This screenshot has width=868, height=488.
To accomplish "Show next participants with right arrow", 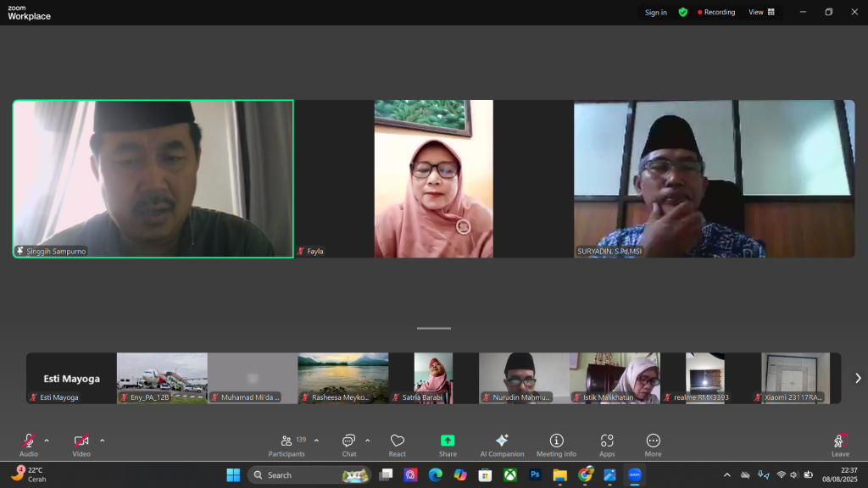I will [857, 378].
